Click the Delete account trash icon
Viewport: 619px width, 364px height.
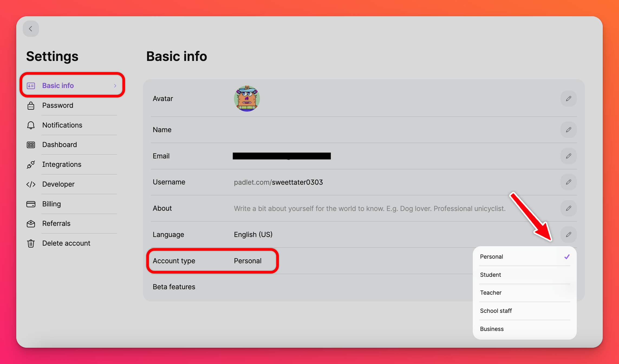click(31, 243)
